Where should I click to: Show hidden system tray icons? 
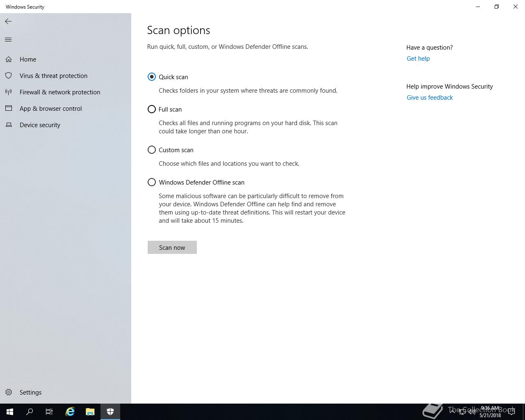[x=452, y=412]
